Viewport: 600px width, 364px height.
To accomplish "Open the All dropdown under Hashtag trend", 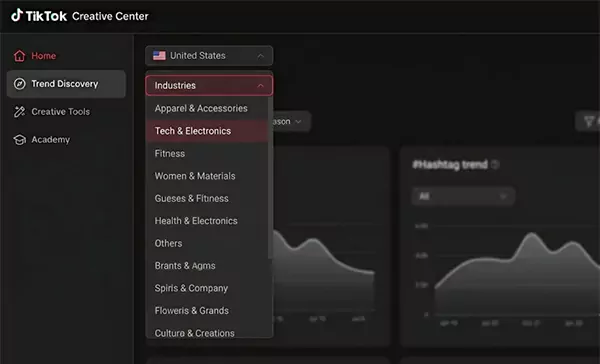I will [x=463, y=196].
